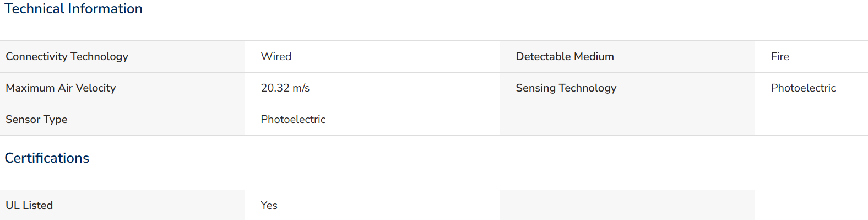Image resolution: width=868 pixels, height=220 pixels.
Task: Click the Fire value text
Action: 780,57
